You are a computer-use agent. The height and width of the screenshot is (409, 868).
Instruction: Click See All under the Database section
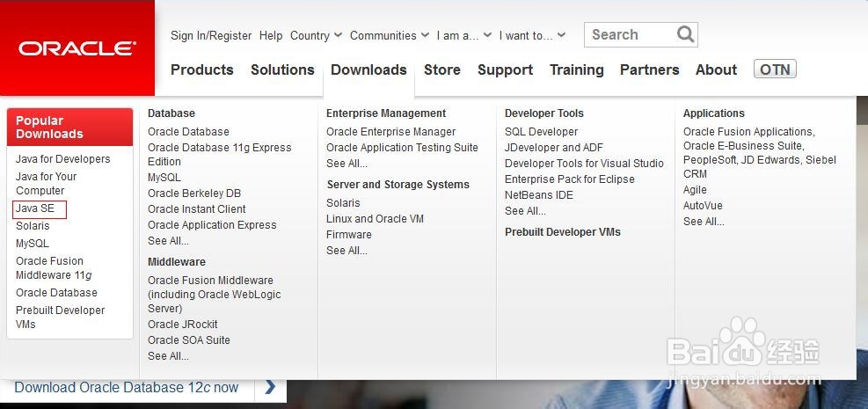168,241
